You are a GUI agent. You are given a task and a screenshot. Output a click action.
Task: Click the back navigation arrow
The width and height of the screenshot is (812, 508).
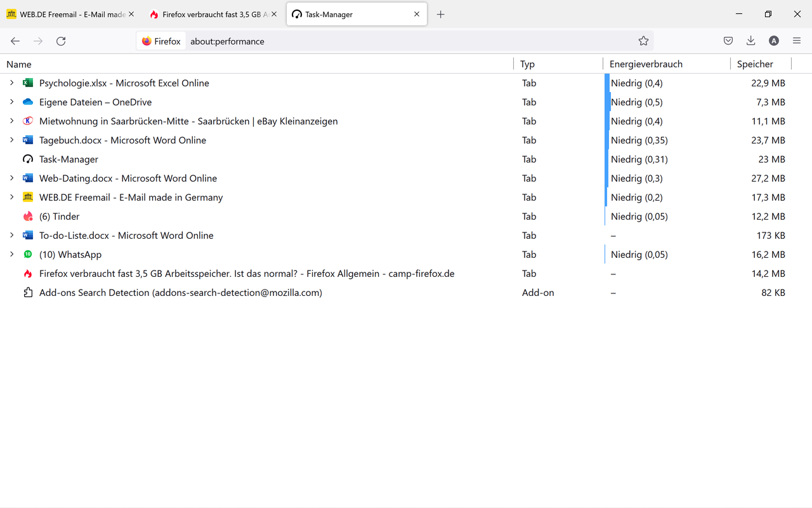tap(15, 41)
